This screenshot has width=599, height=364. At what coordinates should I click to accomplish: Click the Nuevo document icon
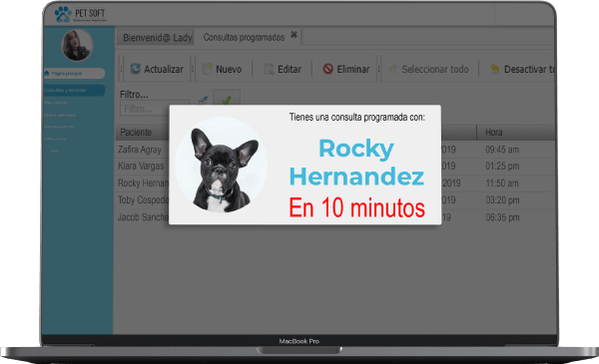pos(207,69)
